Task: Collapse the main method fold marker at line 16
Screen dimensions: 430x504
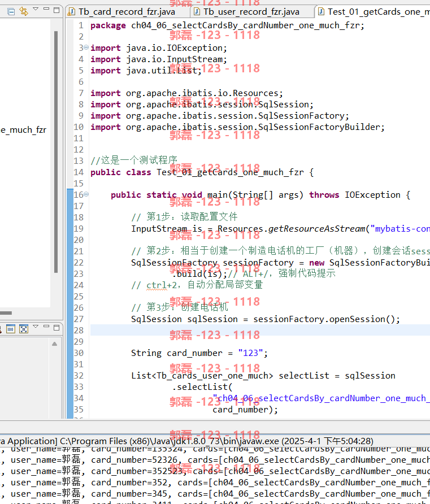Action: coord(86,194)
